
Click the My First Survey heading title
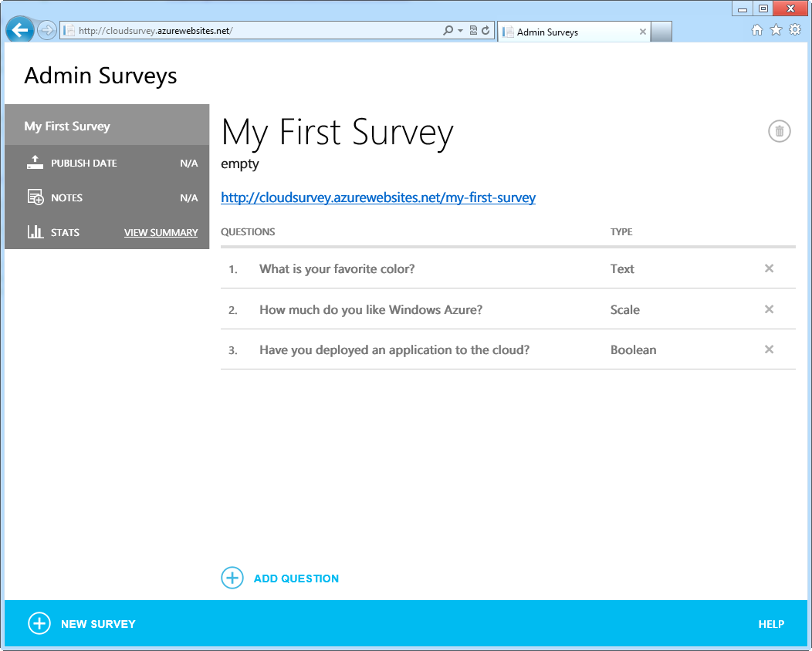(337, 133)
